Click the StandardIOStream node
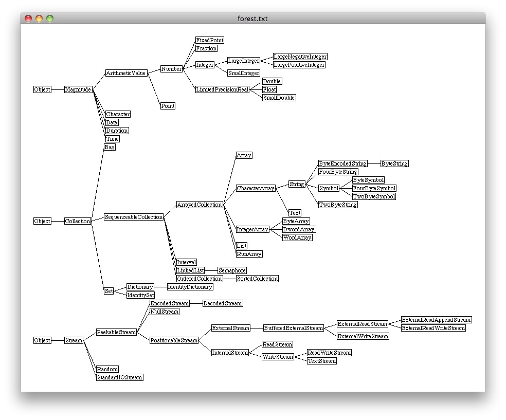Viewport: 506px width, 420px height. [120, 377]
